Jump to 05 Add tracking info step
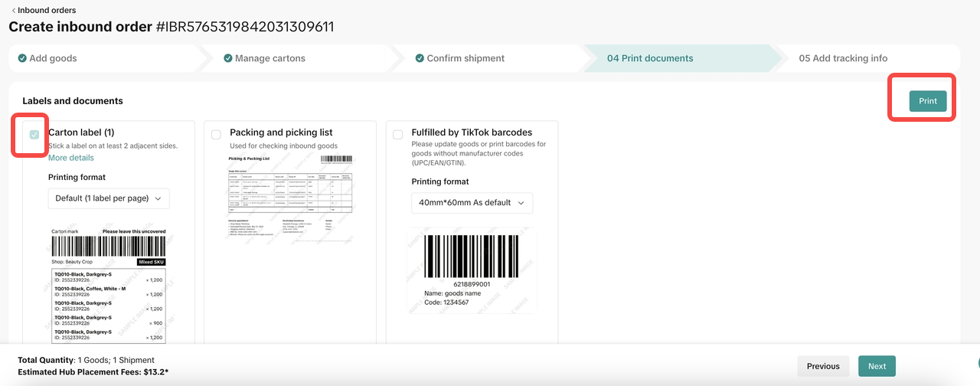980x386 pixels. click(x=843, y=58)
